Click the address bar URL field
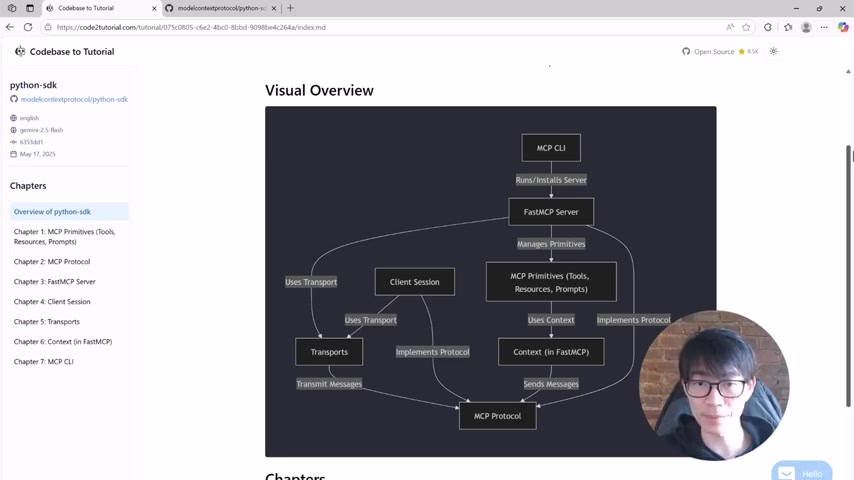The width and height of the screenshot is (854, 480). click(x=381, y=27)
